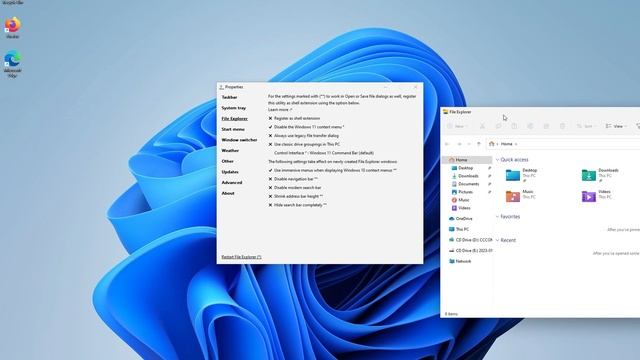This screenshot has height=360, width=640.
Task: Select Downloads in the navigation pane
Action: pyautogui.click(x=465, y=176)
